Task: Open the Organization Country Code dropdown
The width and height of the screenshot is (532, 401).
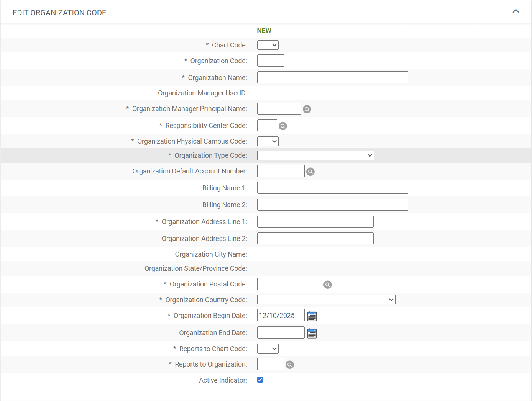Action: pos(326,300)
